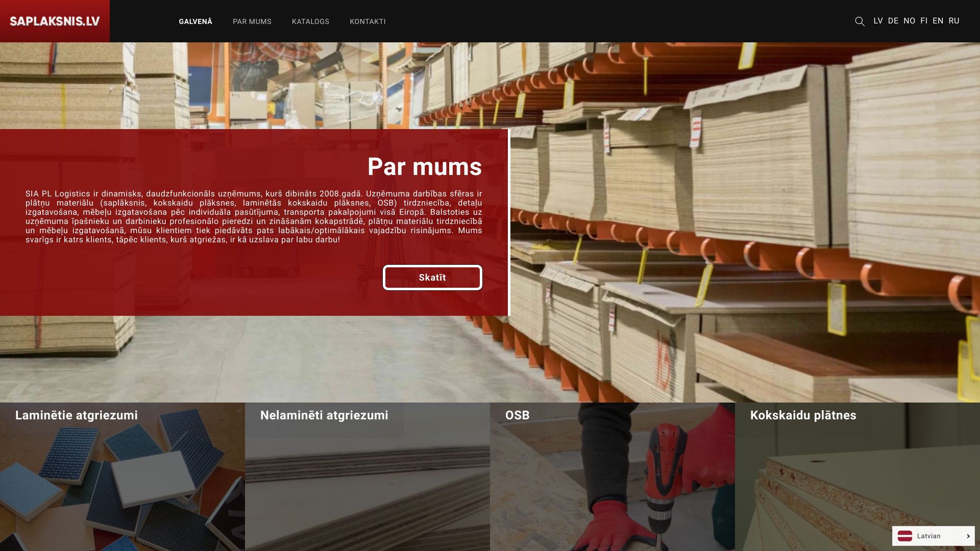Click the search magnifier icon
Image resolution: width=980 pixels, height=551 pixels.
pyautogui.click(x=860, y=21)
